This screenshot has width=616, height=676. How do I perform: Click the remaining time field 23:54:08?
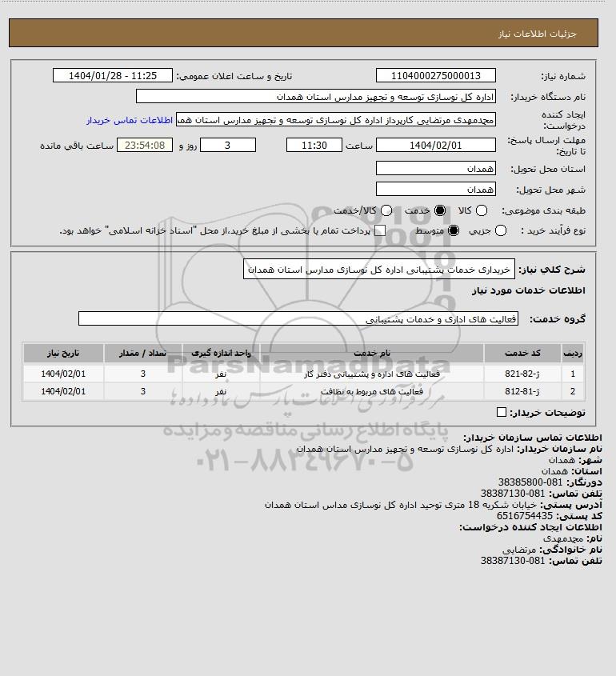click(145, 145)
